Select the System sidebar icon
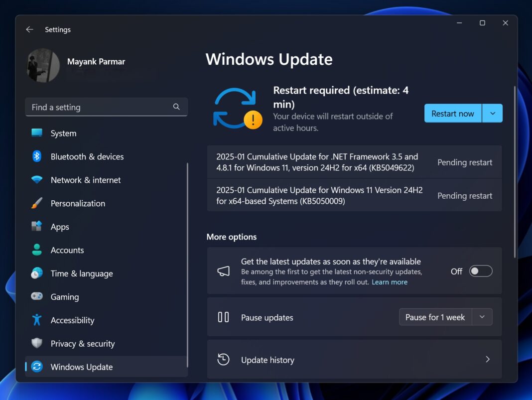 (x=37, y=133)
